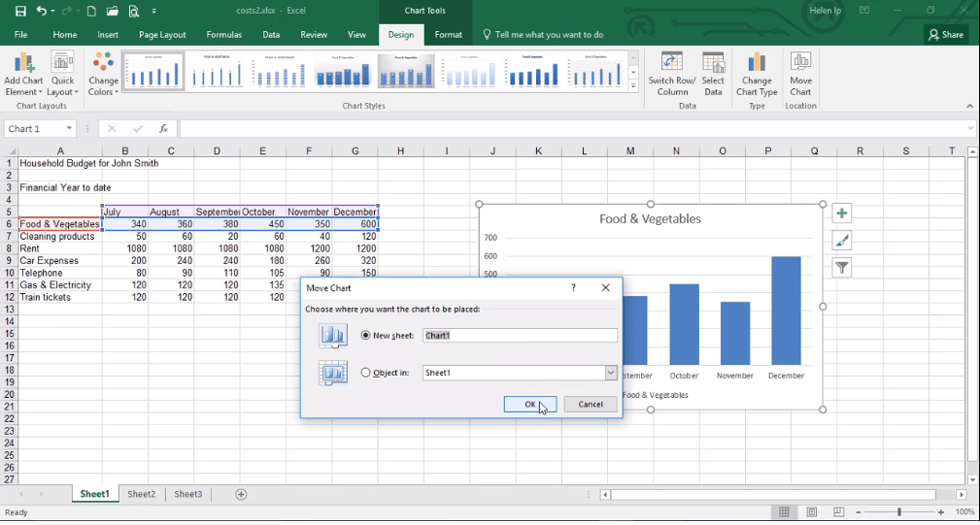
Task: Click the Food & Vegetables chart title
Action: click(x=650, y=219)
